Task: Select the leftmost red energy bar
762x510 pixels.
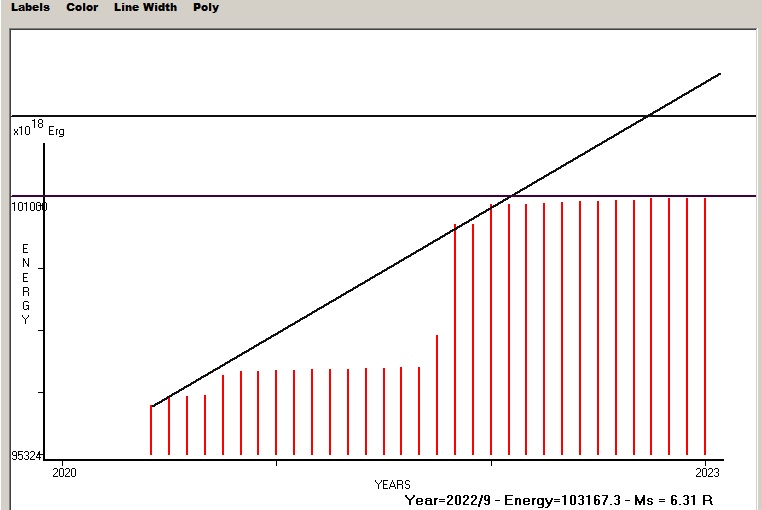Action: (151, 430)
